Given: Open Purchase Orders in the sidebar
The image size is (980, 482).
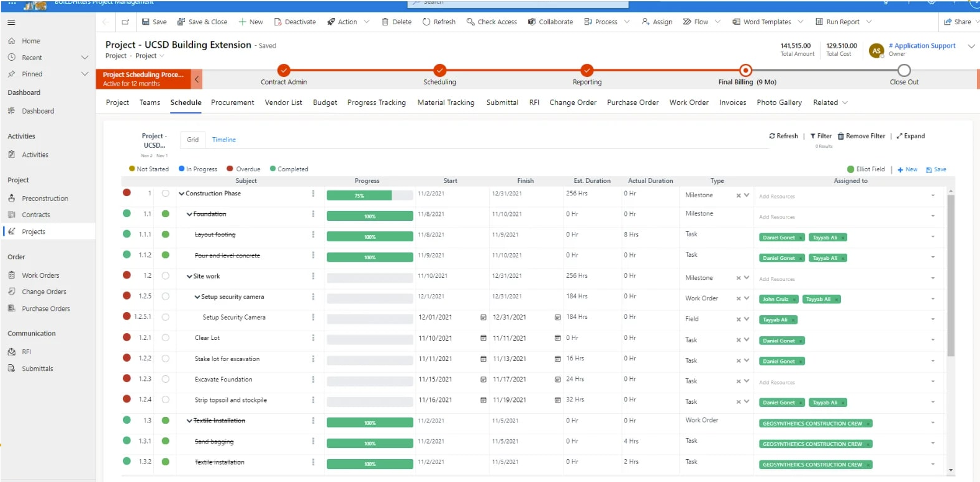Looking at the screenshot, I should pyautogui.click(x=46, y=308).
